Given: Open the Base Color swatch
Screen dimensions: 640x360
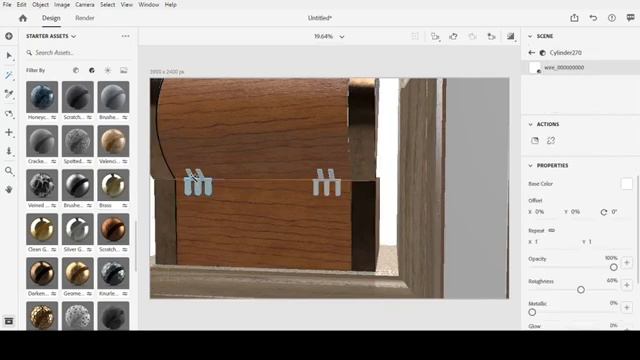Looking at the screenshot, I should coord(627,184).
